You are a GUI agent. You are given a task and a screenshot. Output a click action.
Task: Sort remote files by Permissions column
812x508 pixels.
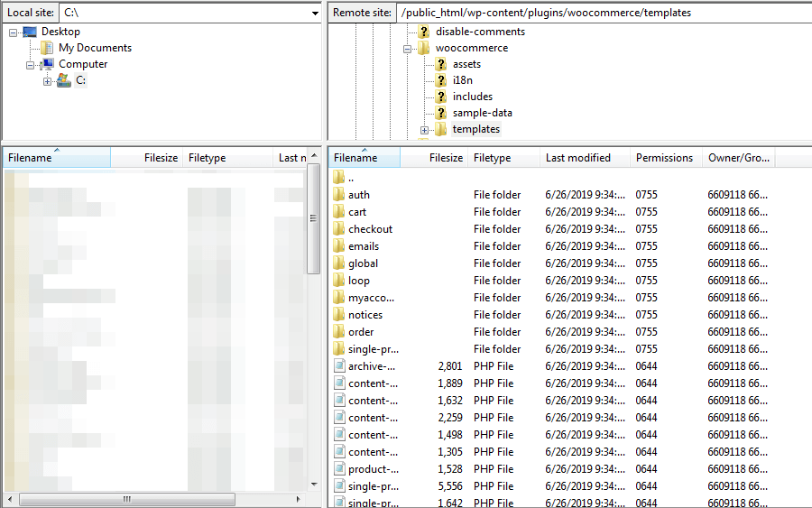(x=664, y=158)
